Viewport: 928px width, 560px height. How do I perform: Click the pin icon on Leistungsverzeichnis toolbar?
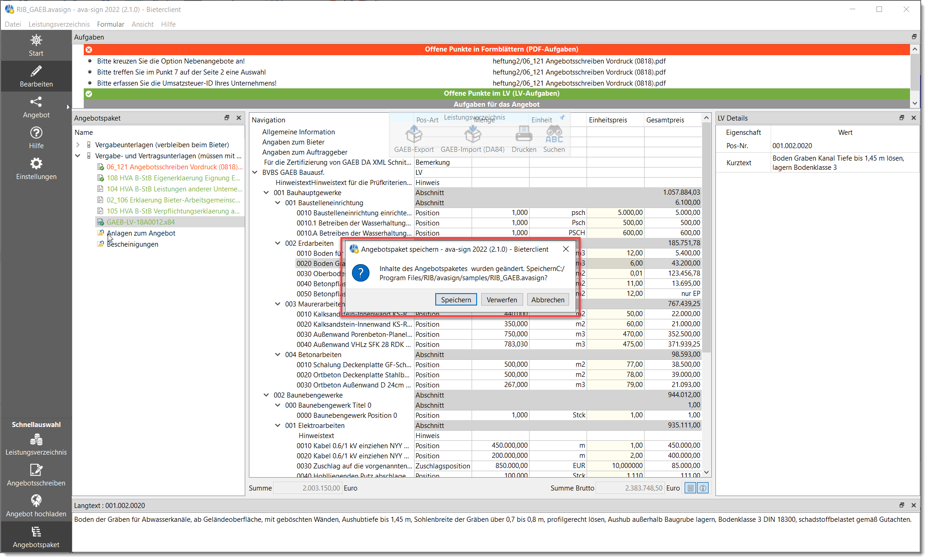(x=562, y=118)
